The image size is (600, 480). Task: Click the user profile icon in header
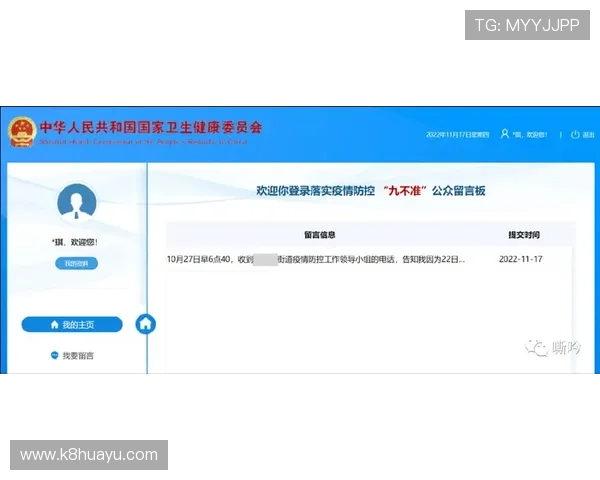[x=505, y=134]
